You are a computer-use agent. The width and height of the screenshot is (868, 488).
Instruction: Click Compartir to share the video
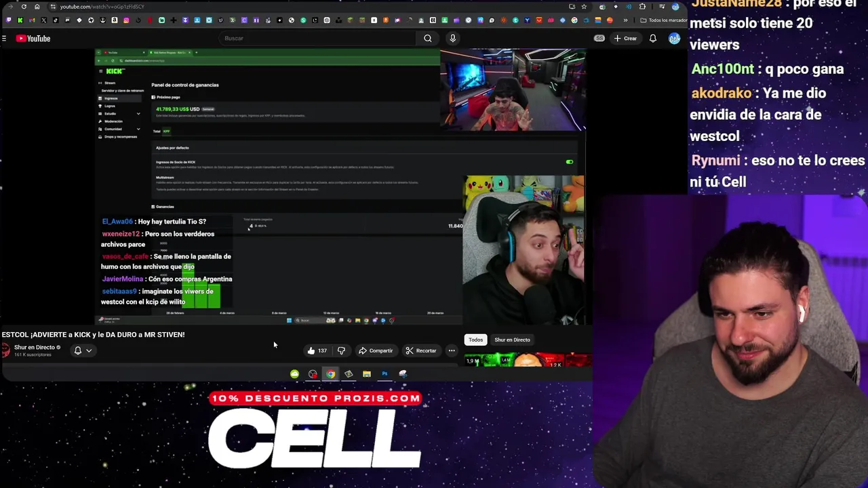tap(376, 350)
